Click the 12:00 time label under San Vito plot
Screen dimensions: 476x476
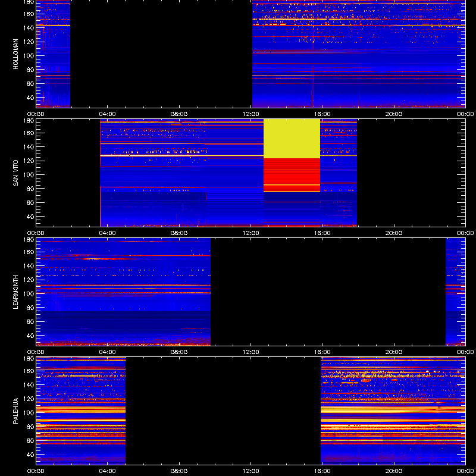point(250,233)
